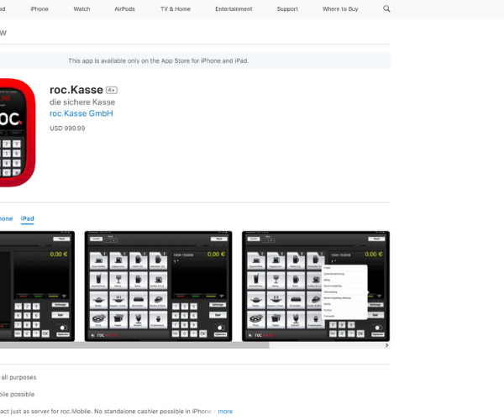
Task: Click the toggle switch in third screenshot
Action: click(x=378, y=328)
